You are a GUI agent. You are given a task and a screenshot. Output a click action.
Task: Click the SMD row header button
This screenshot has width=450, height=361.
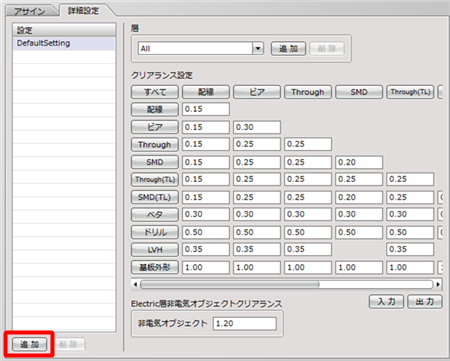(155, 162)
